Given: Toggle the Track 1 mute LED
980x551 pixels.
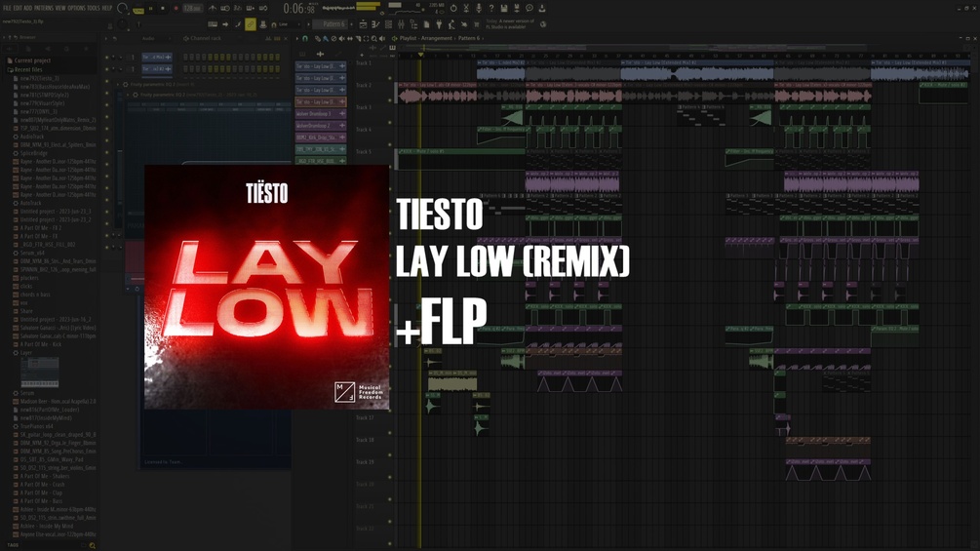Looking at the screenshot, I should point(390,78).
